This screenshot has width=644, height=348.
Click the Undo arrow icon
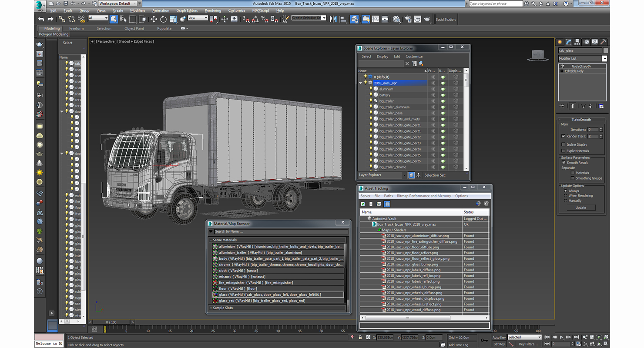pyautogui.click(x=41, y=19)
